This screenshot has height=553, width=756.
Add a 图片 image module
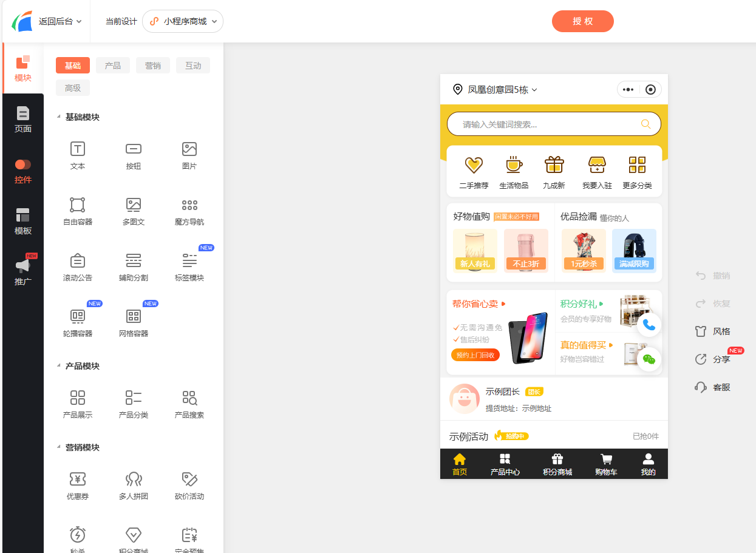pos(189,156)
